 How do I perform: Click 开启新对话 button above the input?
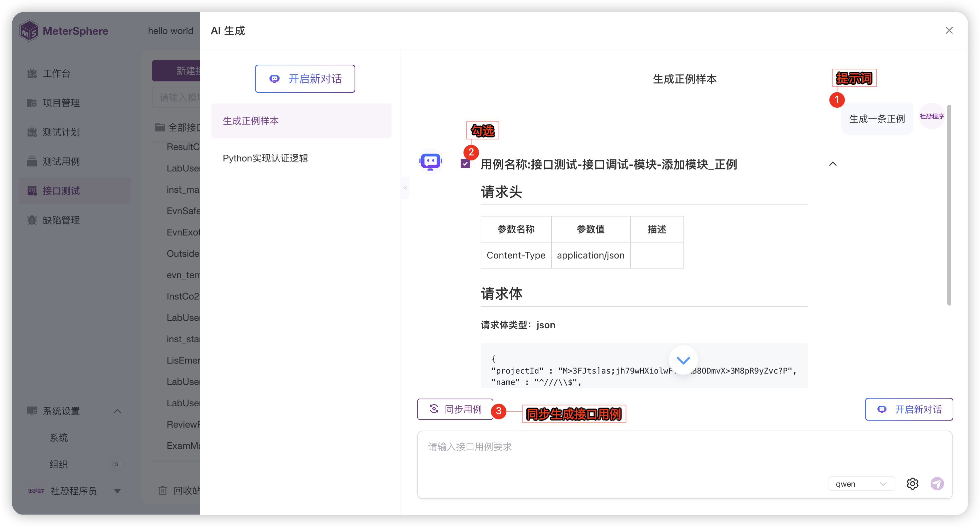909,409
